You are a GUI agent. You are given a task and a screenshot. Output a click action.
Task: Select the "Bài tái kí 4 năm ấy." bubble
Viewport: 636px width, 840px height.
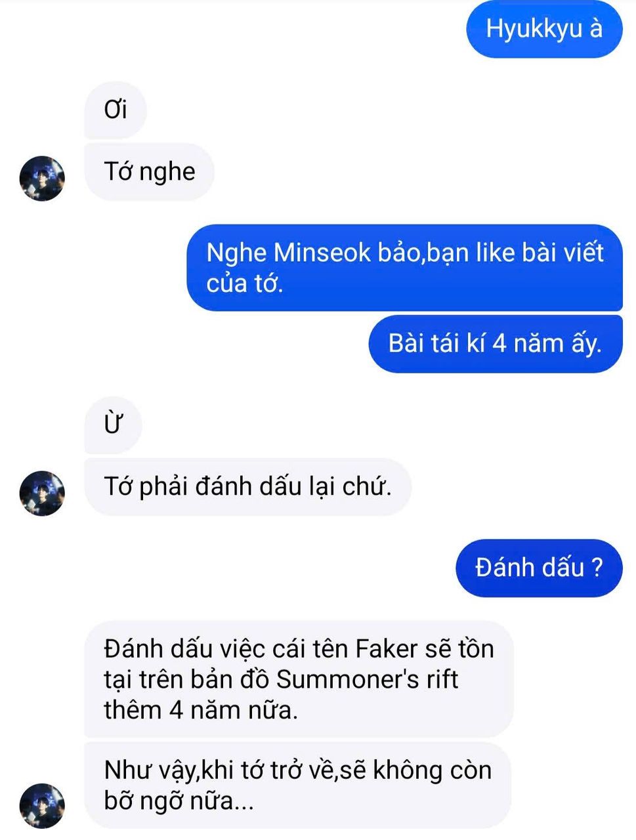496,344
